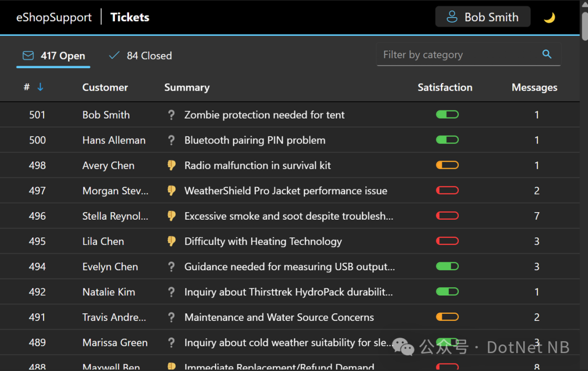Toggle dark mode with the moon icon
Image resolution: width=588 pixels, height=371 pixels.
[549, 17]
